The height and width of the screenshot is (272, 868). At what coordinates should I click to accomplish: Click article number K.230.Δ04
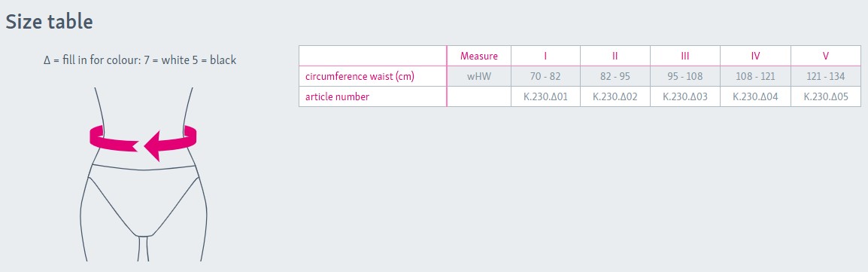coord(755,97)
